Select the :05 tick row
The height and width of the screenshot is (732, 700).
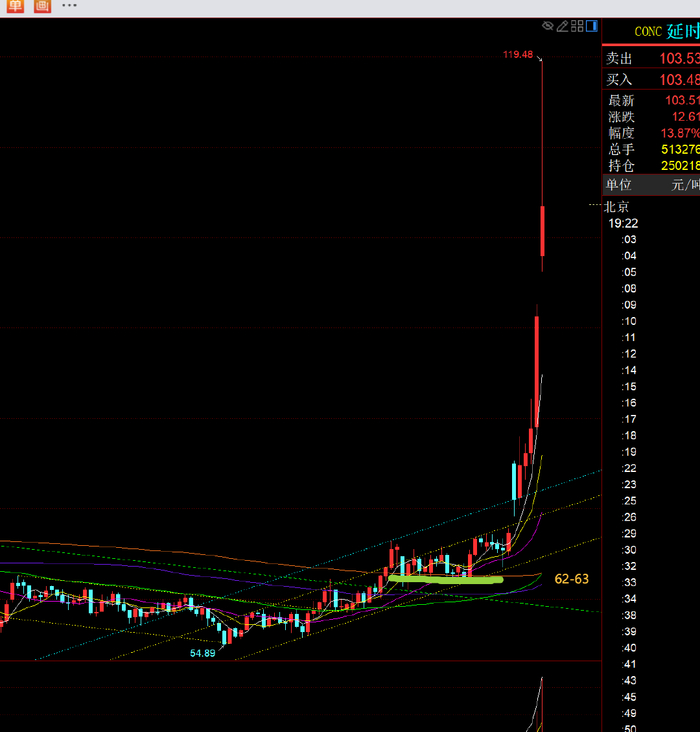[x=629, y=272]
